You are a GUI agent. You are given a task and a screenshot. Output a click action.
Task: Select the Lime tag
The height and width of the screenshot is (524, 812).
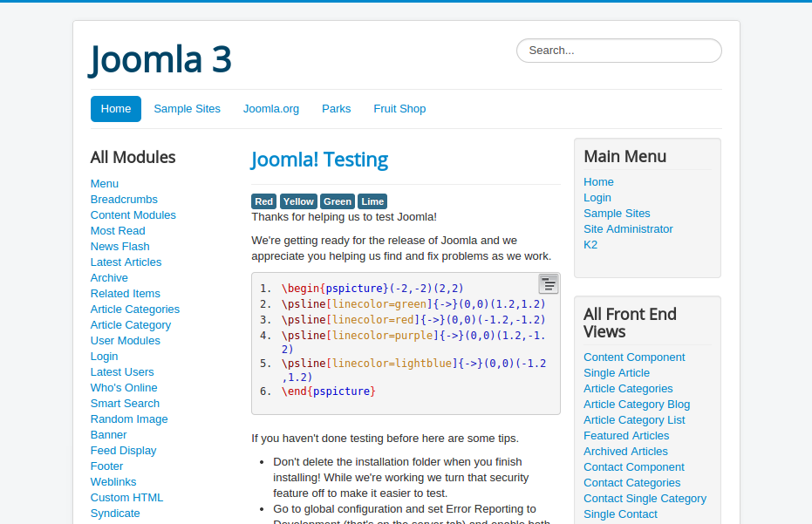[x=373, y=201]
